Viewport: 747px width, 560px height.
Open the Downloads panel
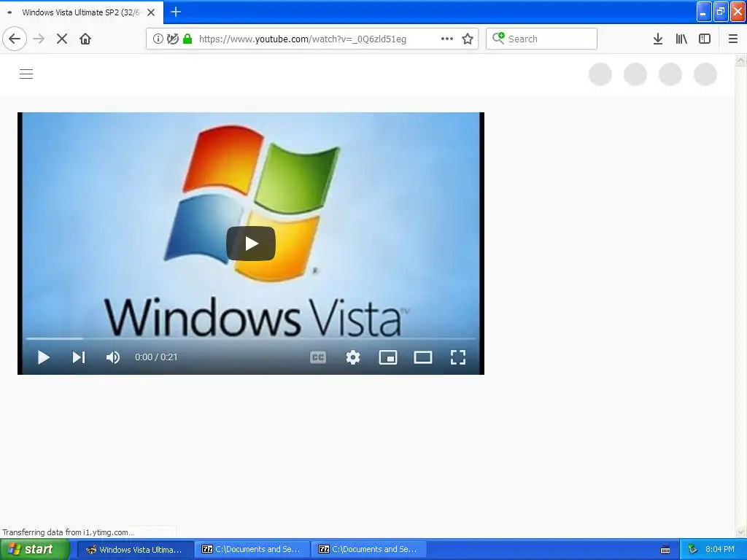[x=658, y=39]
